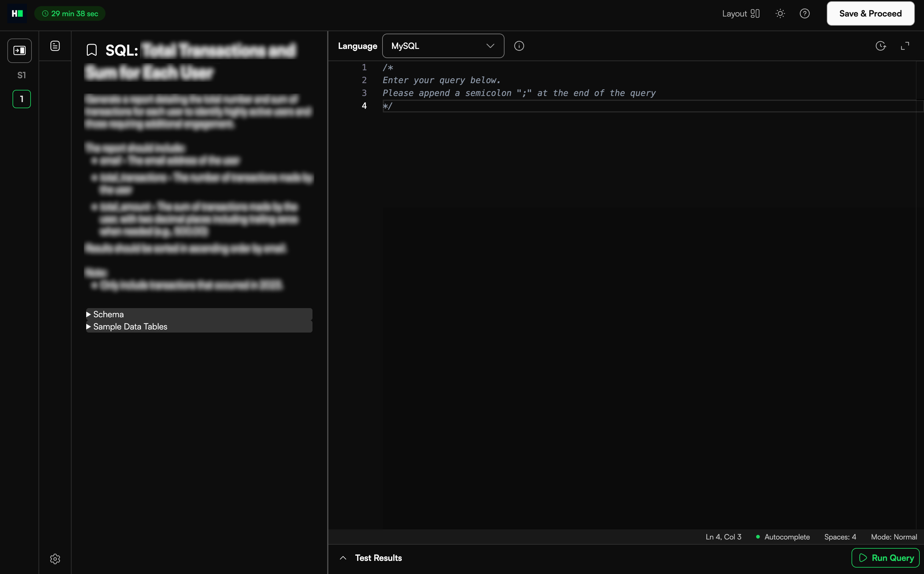924x574 pixels.
Task: Expand the Schema section
Action: click(108, 314)
